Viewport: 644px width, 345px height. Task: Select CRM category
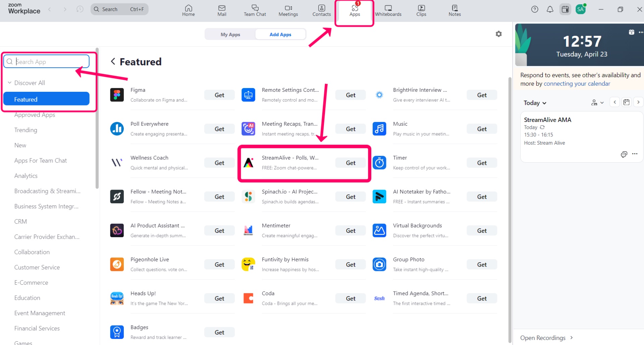(x=20, y=221)
